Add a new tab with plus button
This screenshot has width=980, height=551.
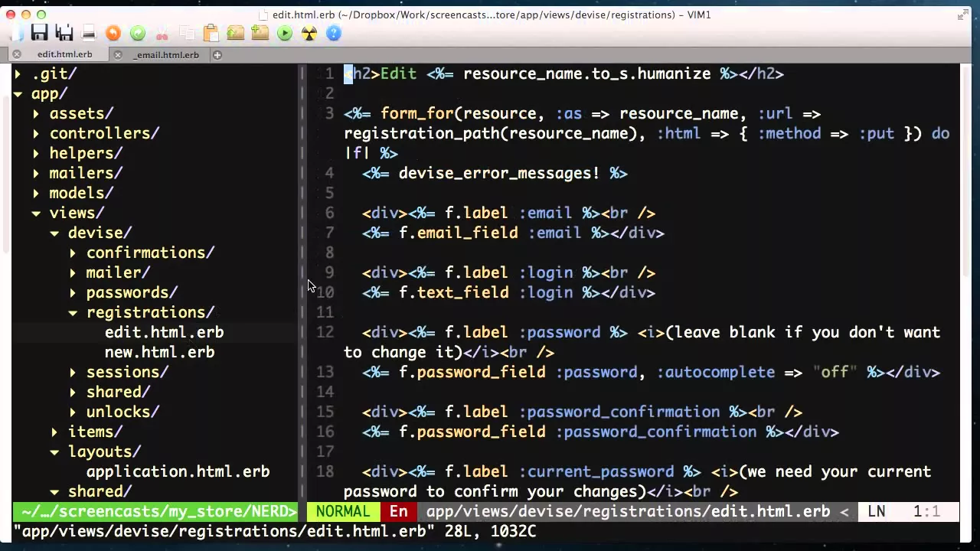(217, 54)
